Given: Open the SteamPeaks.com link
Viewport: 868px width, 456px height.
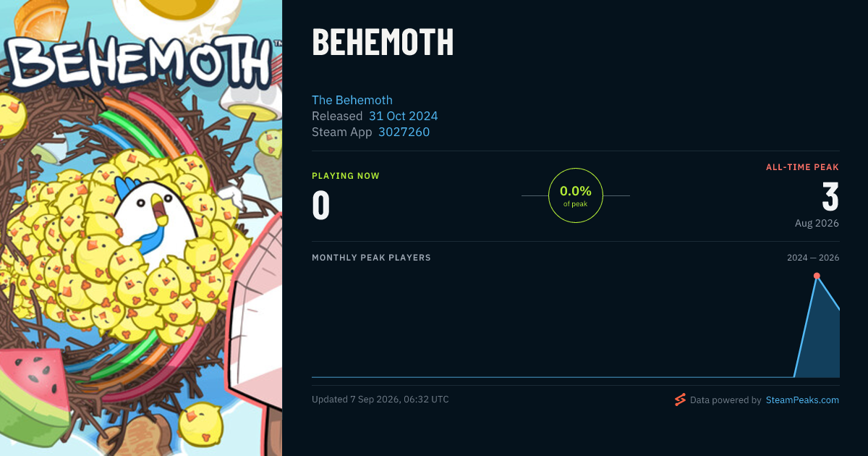Looking at the screenshot, I should tap(802, 400).
